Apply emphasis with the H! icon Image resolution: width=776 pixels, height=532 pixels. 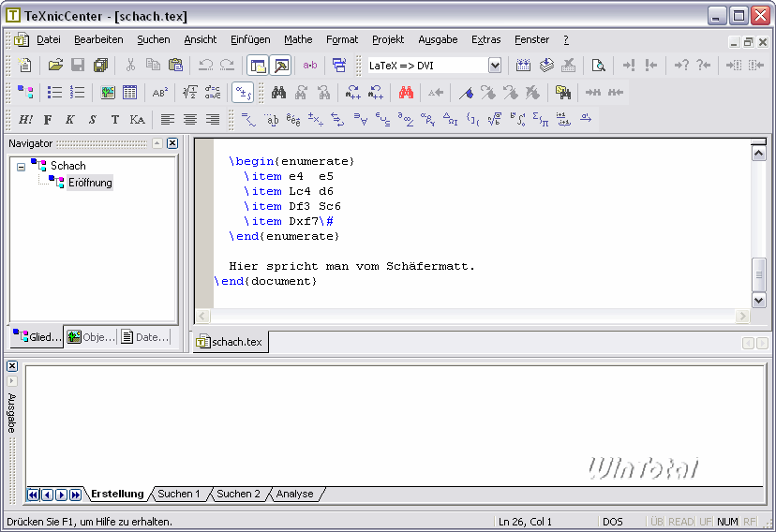coord(25,120)
